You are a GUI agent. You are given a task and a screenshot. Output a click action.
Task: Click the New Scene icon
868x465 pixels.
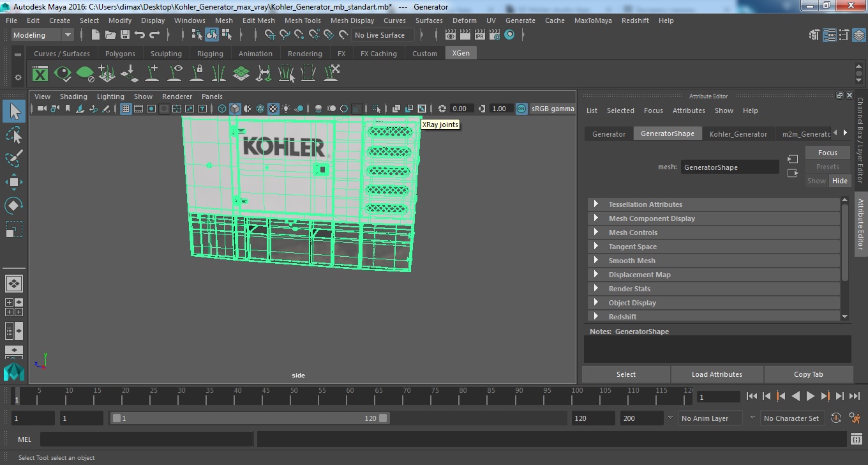[x=96, y=35]
